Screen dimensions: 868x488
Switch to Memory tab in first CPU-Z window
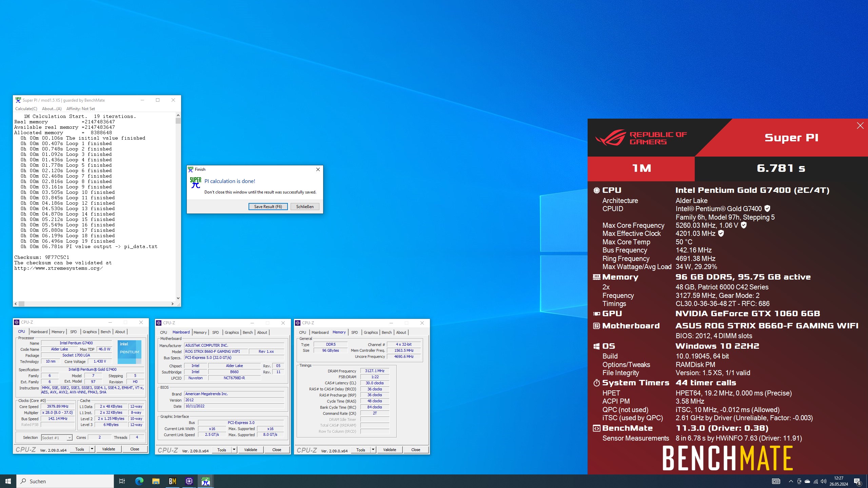pos(58,332)
